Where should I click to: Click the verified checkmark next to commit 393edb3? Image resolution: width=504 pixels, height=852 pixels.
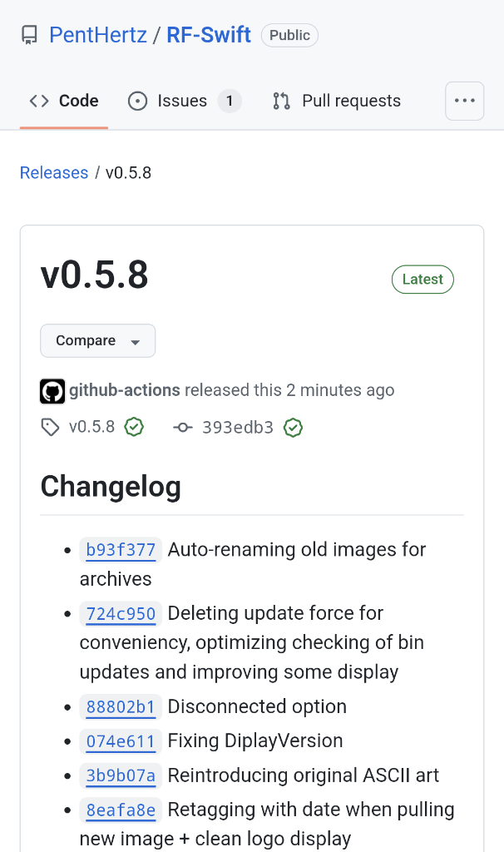point(293,428)
